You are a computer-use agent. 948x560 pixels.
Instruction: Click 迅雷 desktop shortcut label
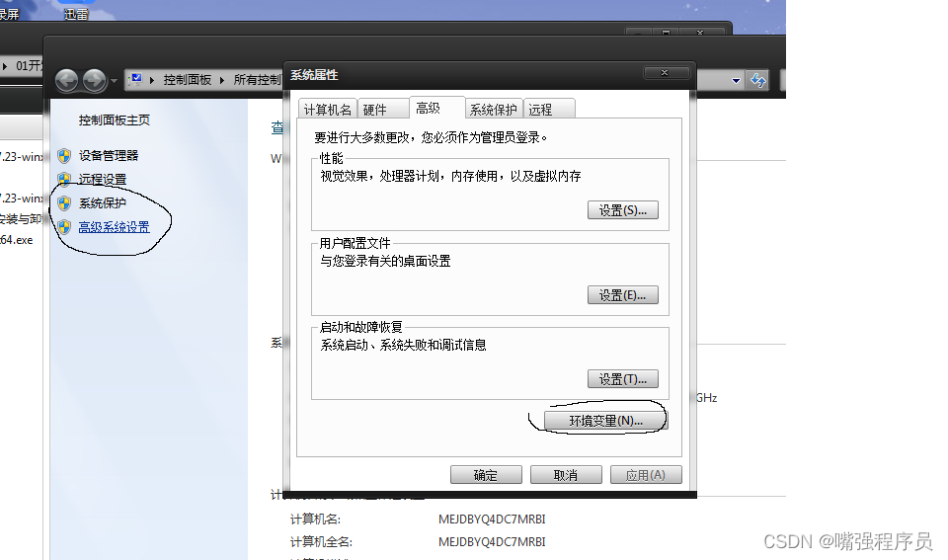[76, 14]
